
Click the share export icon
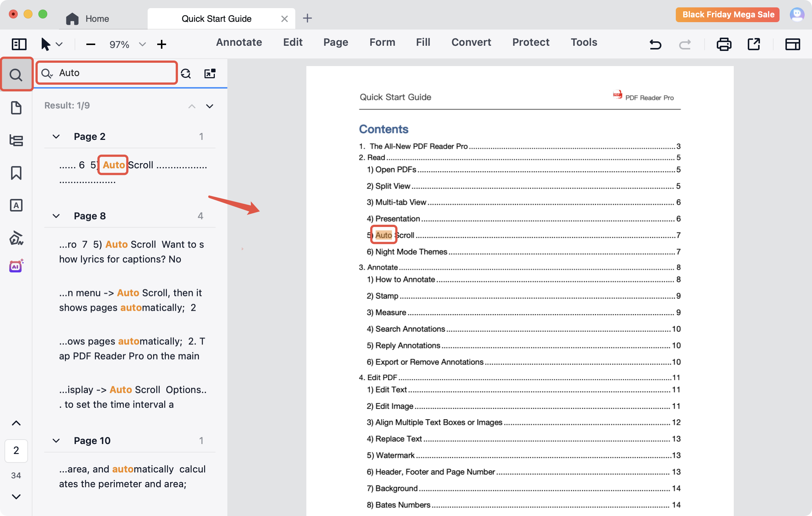pos(754,44)
